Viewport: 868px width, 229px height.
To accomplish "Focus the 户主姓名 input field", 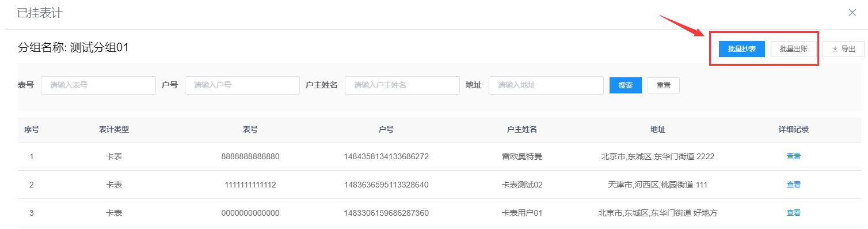I will pyautogui.click(x=402, y=85).
